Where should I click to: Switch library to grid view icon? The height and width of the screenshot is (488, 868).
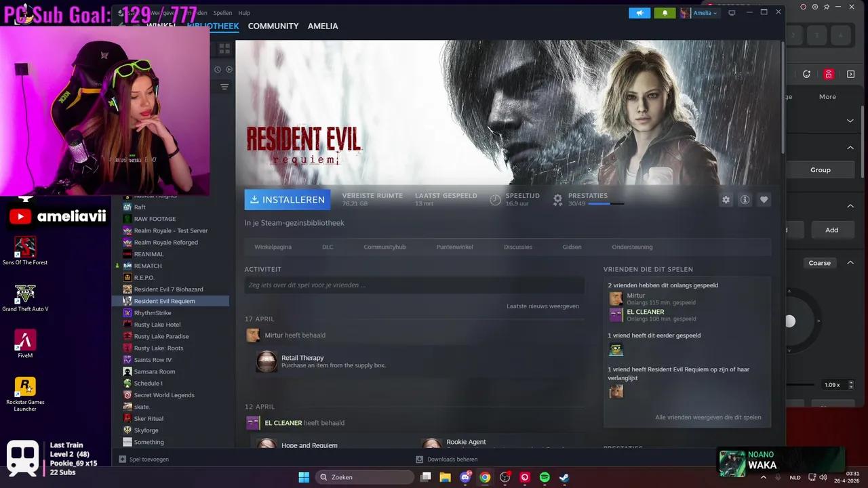[x=224, y=49]
